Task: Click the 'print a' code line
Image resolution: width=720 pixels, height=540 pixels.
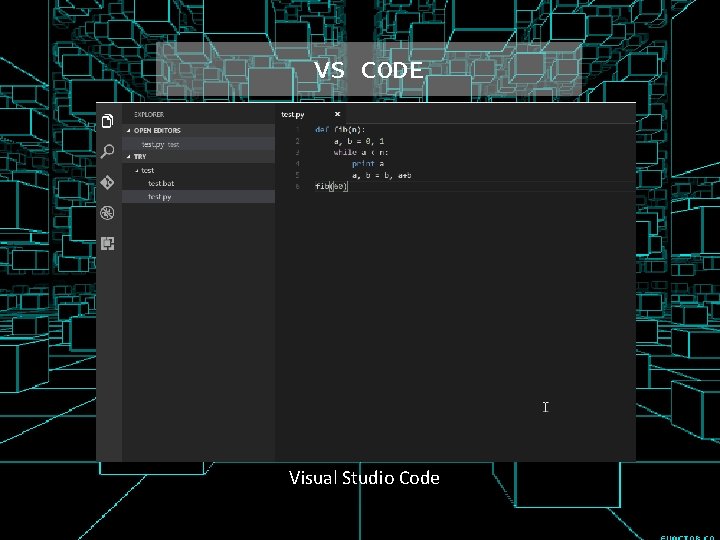Action: (x=368, y=163)
